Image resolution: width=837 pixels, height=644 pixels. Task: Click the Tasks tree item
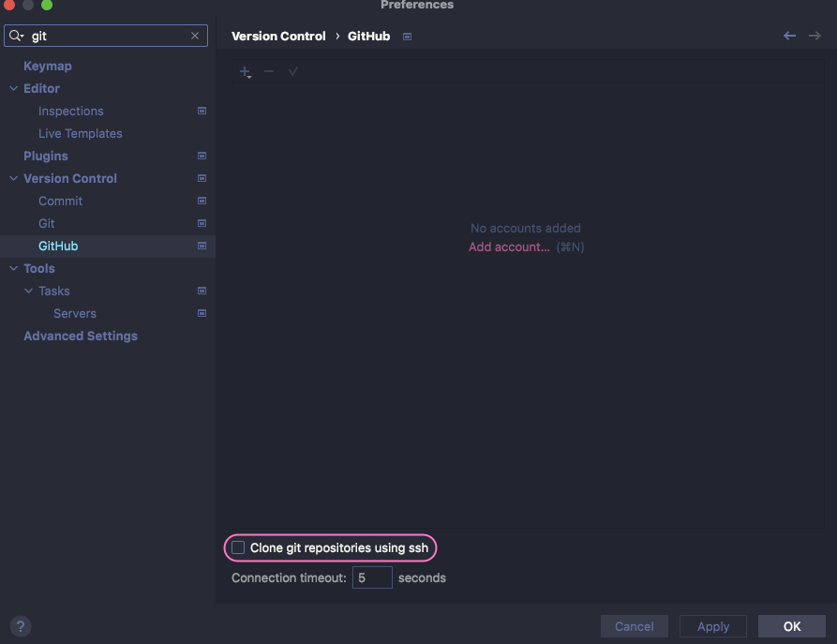(54, 291)
